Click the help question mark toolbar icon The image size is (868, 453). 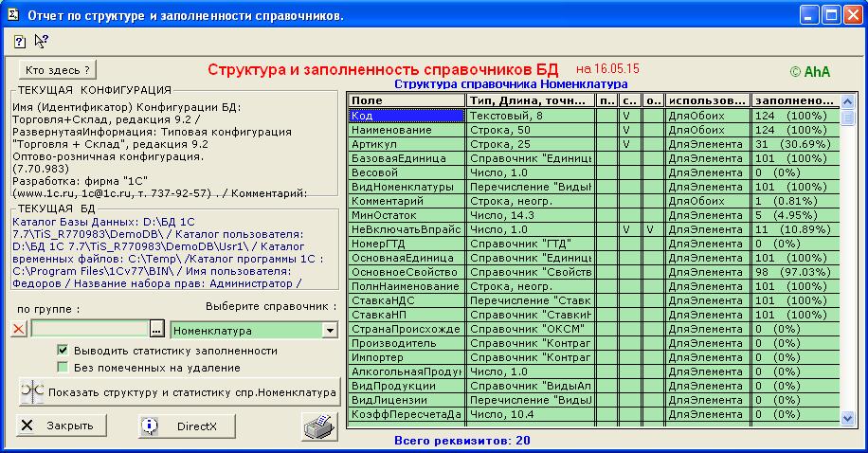(20, 41)
